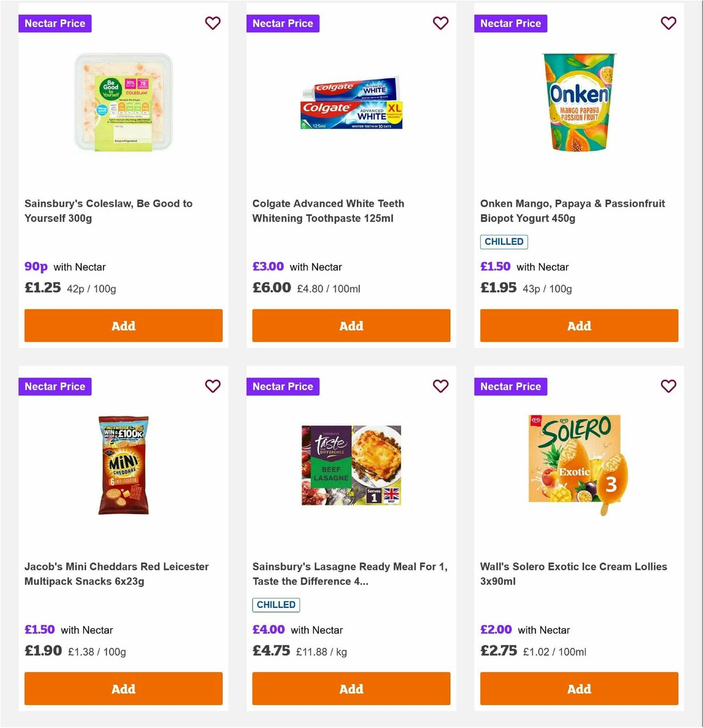
Task: Open the Nectar Price badge on Mini Cheddars
Action: point(54,387)
